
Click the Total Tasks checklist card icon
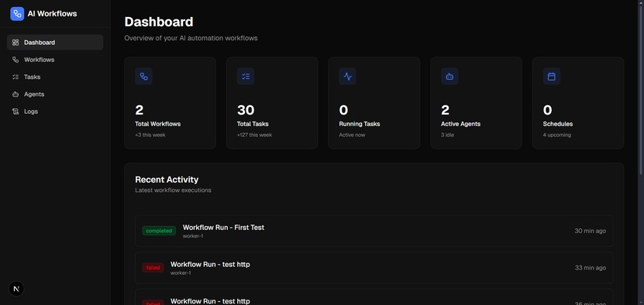(x=246, y=77)
